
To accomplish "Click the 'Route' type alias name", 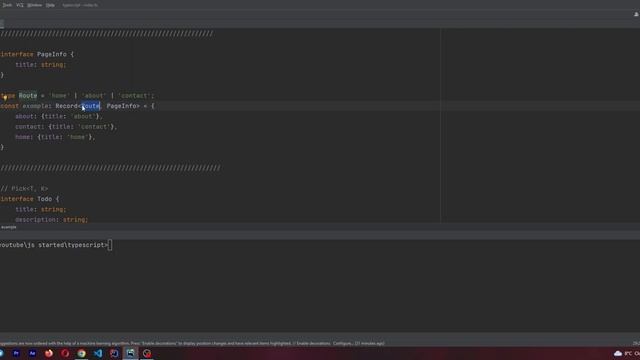I will [28, 96].
